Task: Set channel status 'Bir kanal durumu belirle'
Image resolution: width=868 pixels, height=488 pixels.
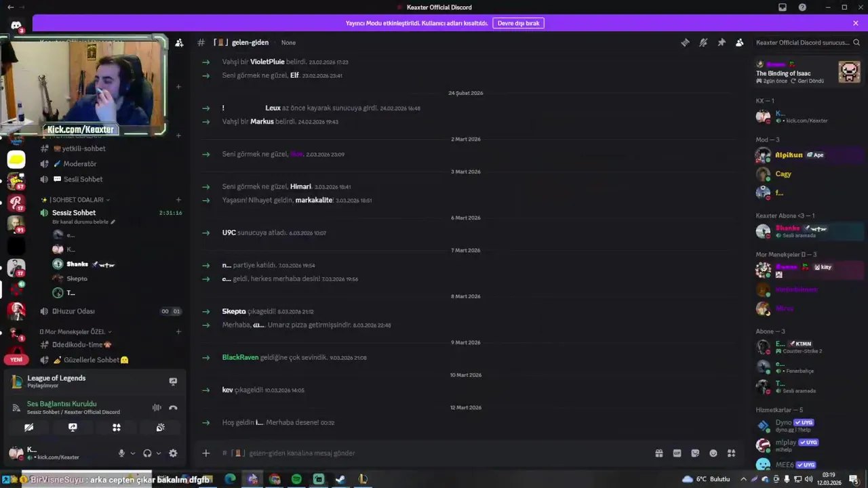Action: click(83, 222)
